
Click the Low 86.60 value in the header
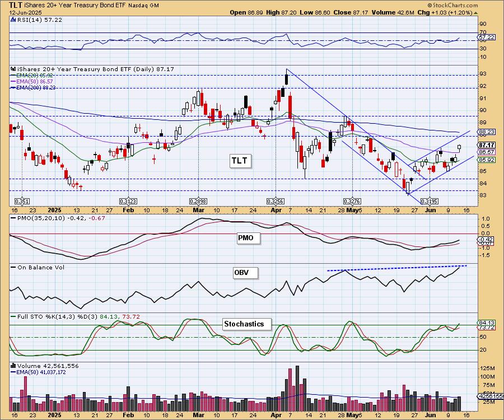(x=315, y=12)
